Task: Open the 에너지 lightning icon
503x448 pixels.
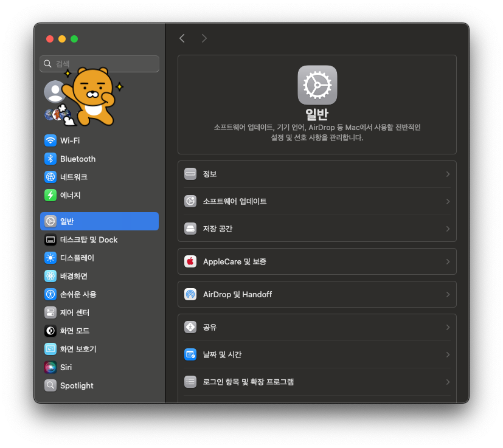Action: tap(50, 195)
